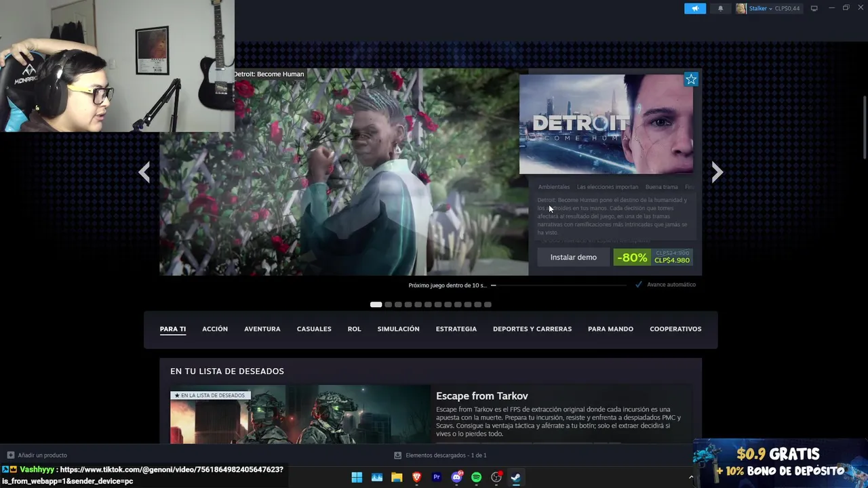The height and width of the screenshot is (488, 868).
Task: Open Adobe Premiere Pro from the taskbar
Action: pyautogui.click(x=437, y=477)
